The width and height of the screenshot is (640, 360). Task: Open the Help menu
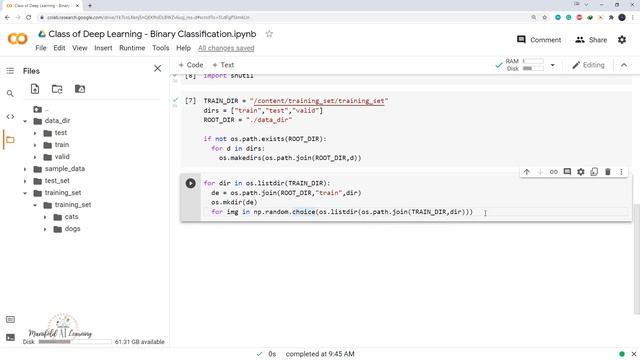point(183,48)
